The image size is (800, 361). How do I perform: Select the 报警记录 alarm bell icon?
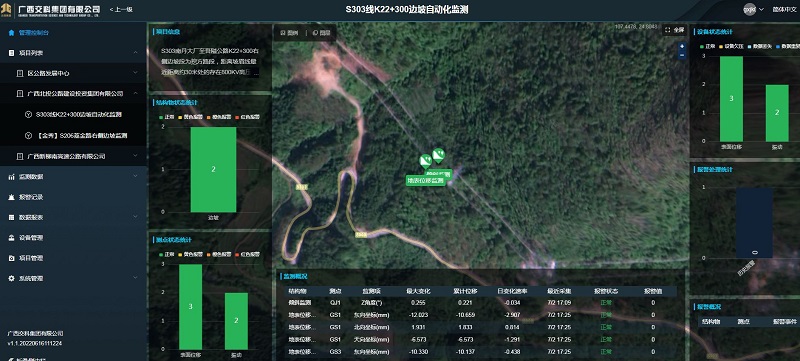coord(11,197)
